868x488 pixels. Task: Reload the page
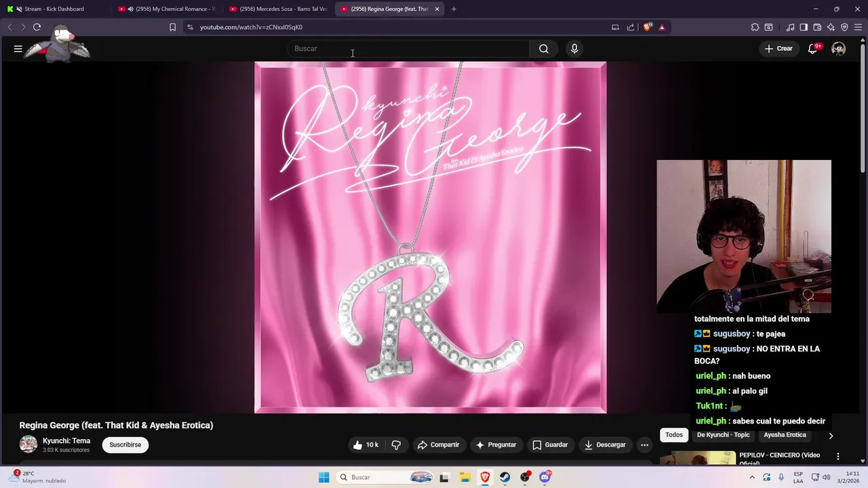click(37, 27)
